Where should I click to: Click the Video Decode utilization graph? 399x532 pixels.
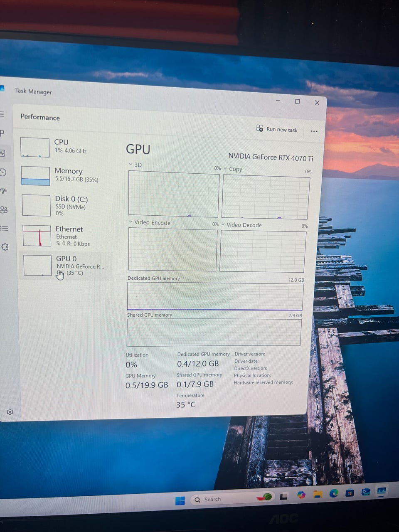point(263,251)
